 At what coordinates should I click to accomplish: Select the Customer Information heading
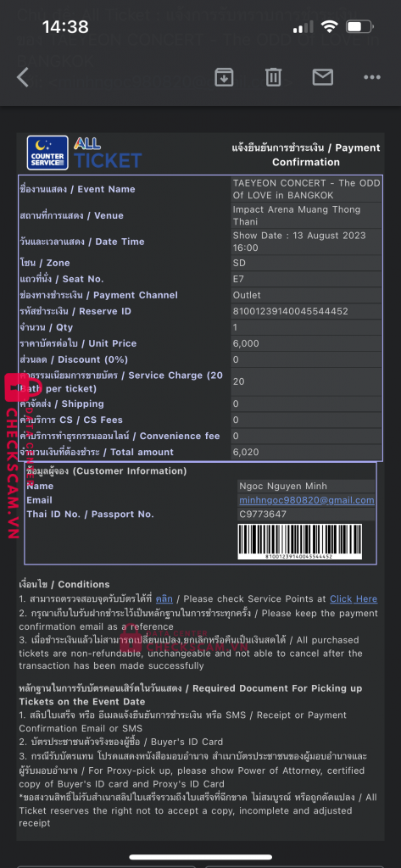(x=106, y=471)
